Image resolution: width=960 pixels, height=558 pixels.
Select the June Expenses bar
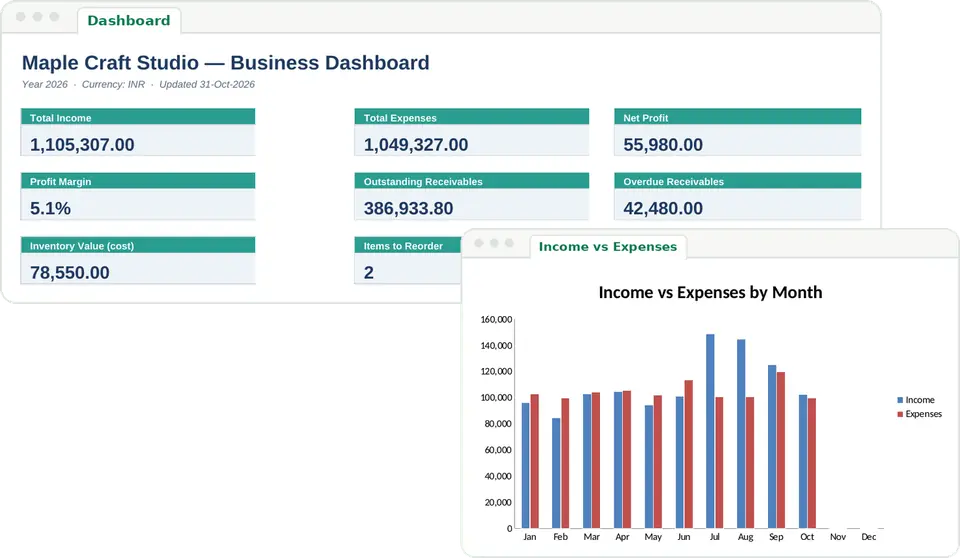click(x=689, y=454)
